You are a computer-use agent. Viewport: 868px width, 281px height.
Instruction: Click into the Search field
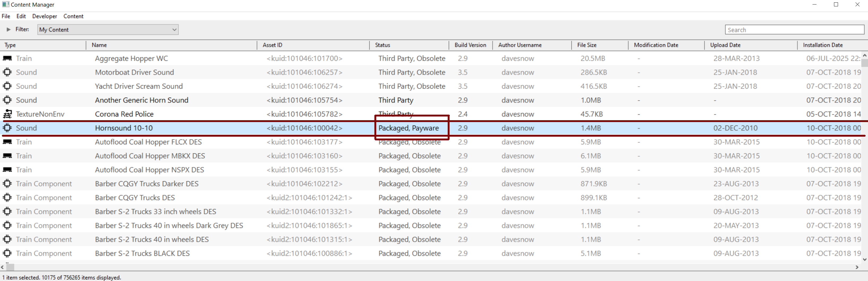tap(794, 30)
